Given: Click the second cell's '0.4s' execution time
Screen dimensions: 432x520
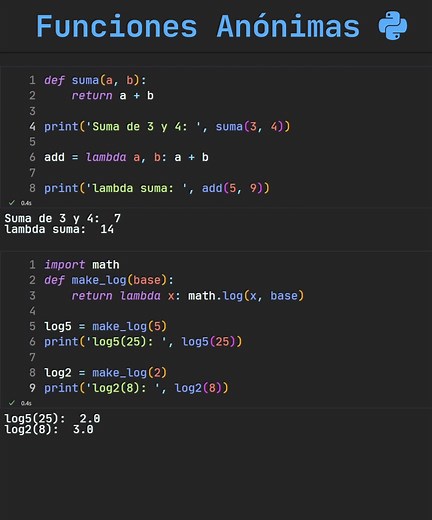Looking at the screenshot, I should [x=26, y=403].
